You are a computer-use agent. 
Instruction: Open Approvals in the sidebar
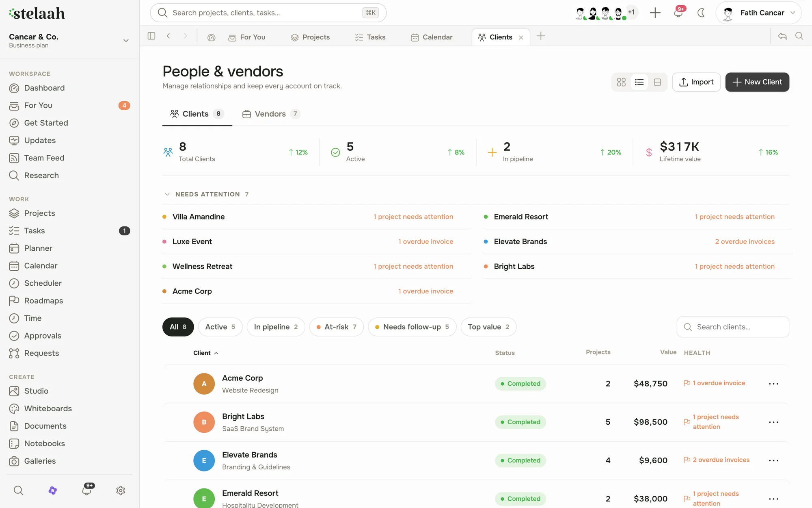pyautogui.click(x=69, y=336)
